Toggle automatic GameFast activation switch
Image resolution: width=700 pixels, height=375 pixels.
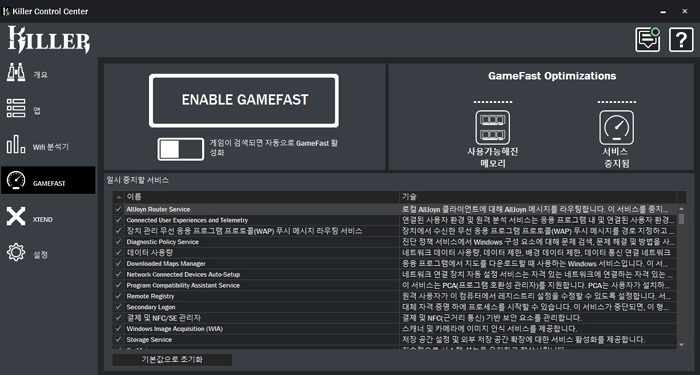(180, 149)
